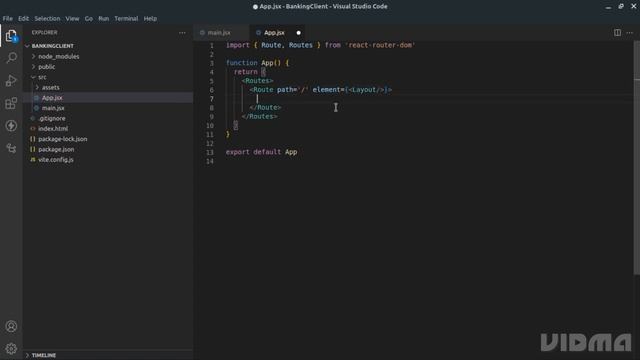Click 'export default App' line
The width and height of the screenshot is (640, 360).
pyautogui.click(x=261, y=152)
